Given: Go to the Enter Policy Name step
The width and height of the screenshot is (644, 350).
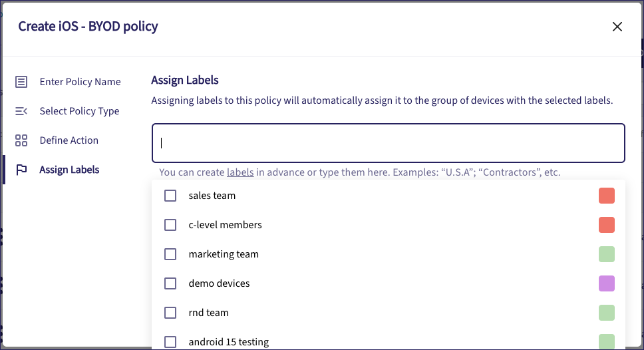Looking at the screenshot, I should pos(80,82).
